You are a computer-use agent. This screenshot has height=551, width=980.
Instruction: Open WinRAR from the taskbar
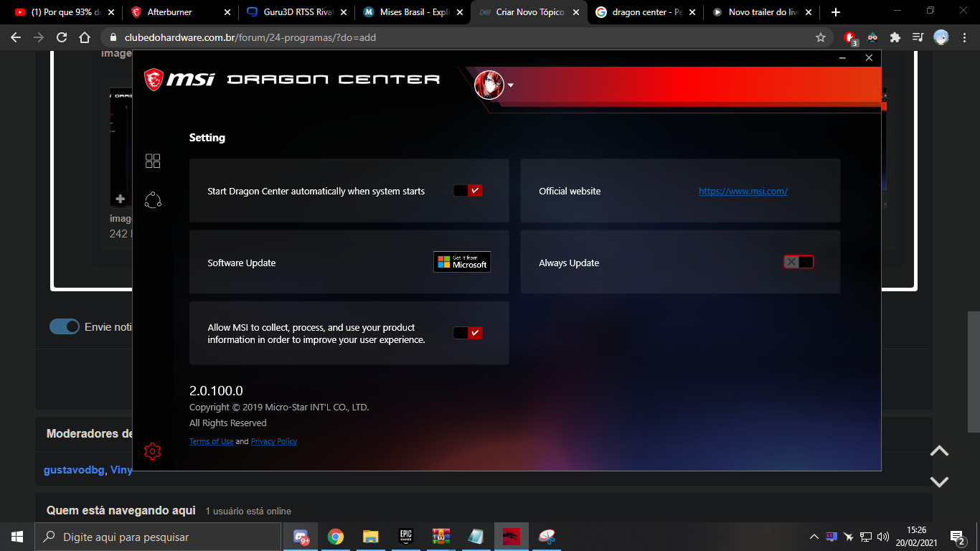point(440,537)
